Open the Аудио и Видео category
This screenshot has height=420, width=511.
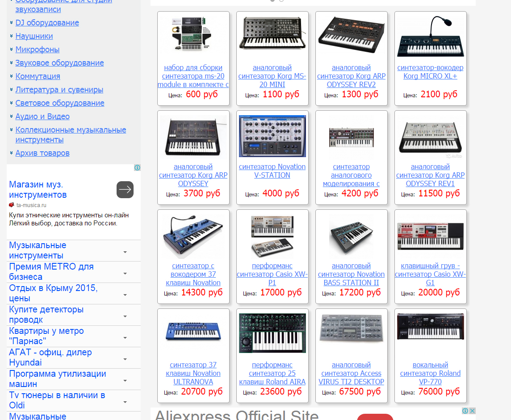[42, 116]
